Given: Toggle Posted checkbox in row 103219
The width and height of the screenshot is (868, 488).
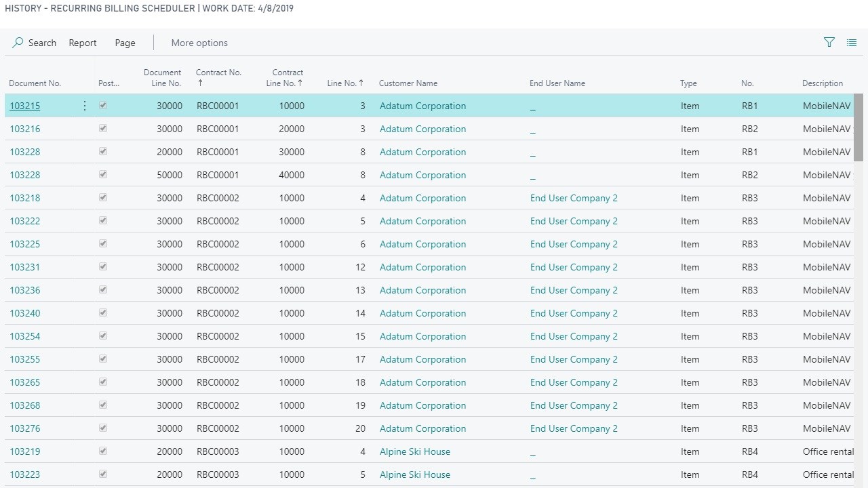Looking at the screenshot, I should pos(103,451).
